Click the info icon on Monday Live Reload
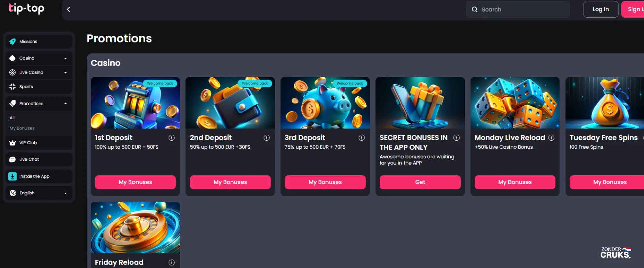 (551, 138)
